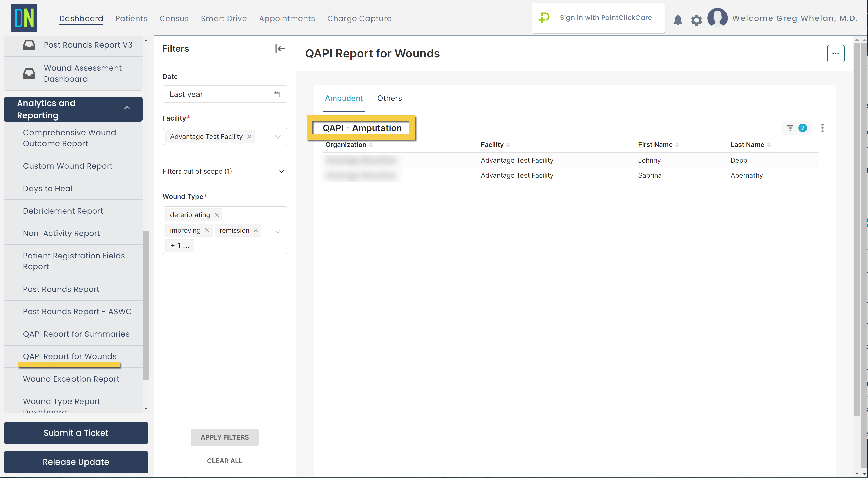Image resolution: width=868 pixels, height=478 pixels.
Task: Collapse the Filters panel using the arrow icon
Action: (280, 49)
